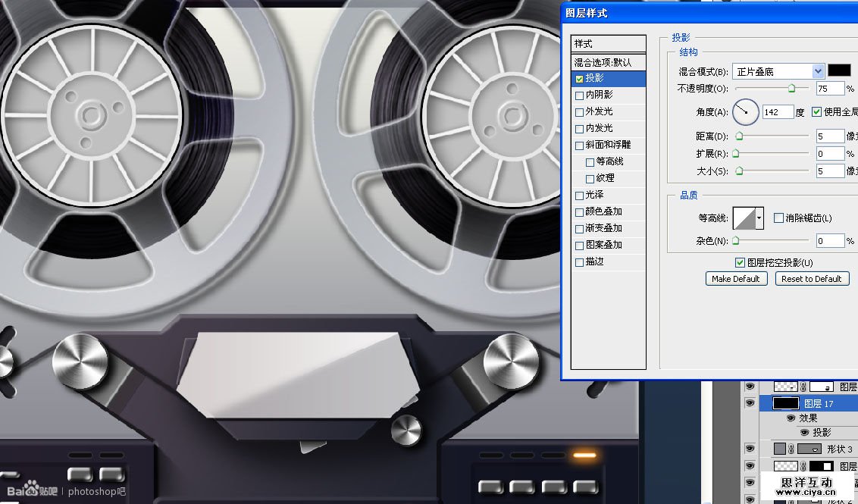Viewport: 858px width, 504px height.
Task: Enable the 外发光 checkbox
Action: 580,112
